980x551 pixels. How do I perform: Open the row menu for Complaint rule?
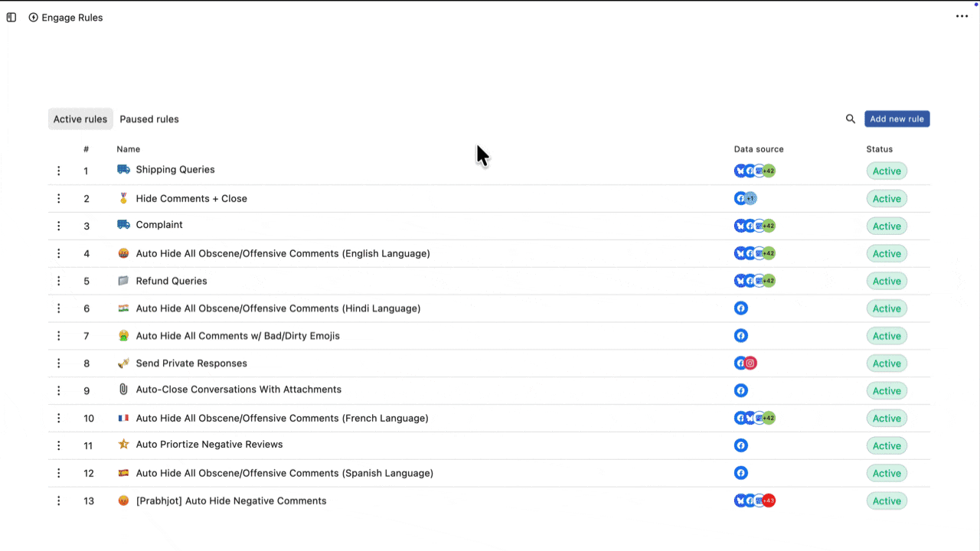[59, 226]
